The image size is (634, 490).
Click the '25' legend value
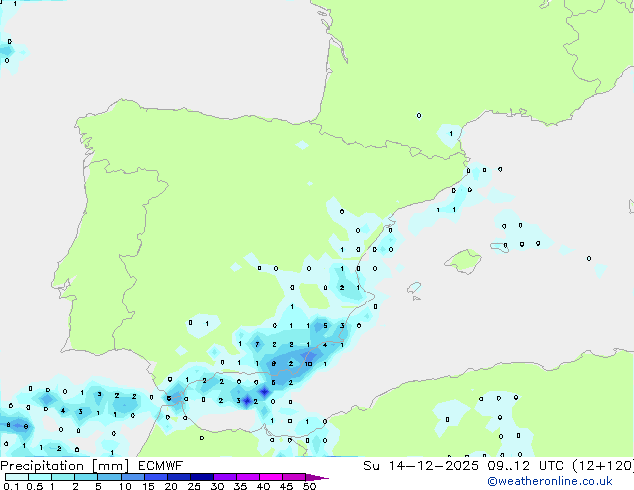(194, 486)
